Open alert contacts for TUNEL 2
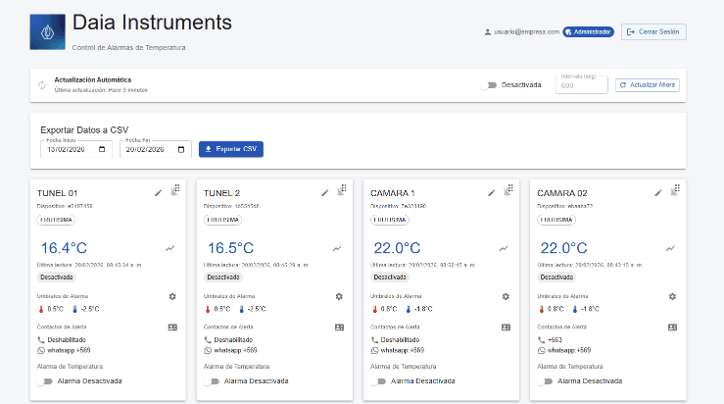Screen dimensions: 724x404 [x=339, y=327]
